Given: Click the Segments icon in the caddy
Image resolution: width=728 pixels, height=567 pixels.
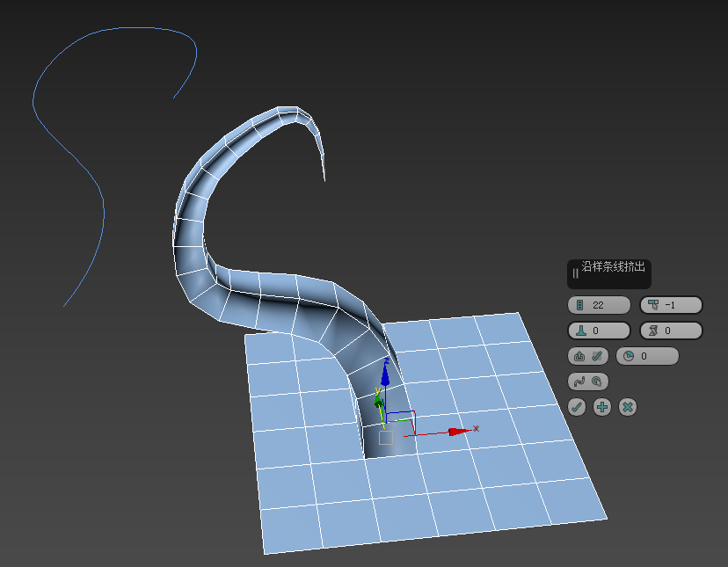Looking at the screenshot, I should point(579,305).
